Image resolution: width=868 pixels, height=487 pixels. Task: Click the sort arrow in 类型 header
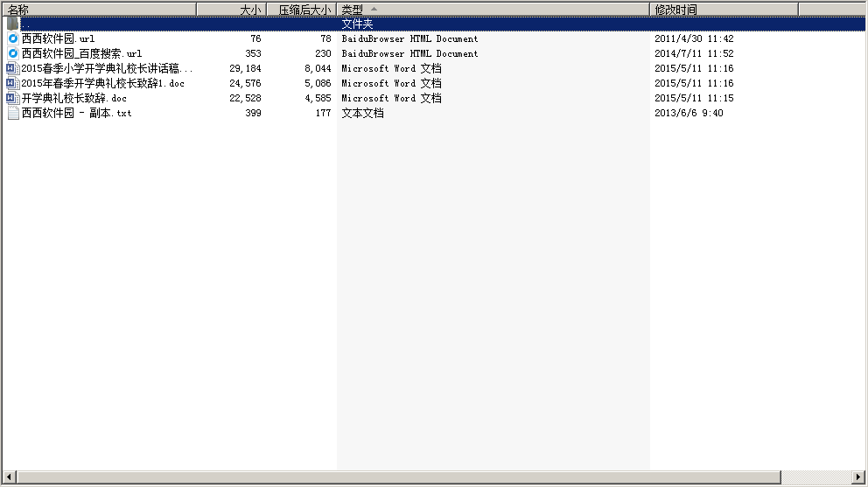point(374,9)
